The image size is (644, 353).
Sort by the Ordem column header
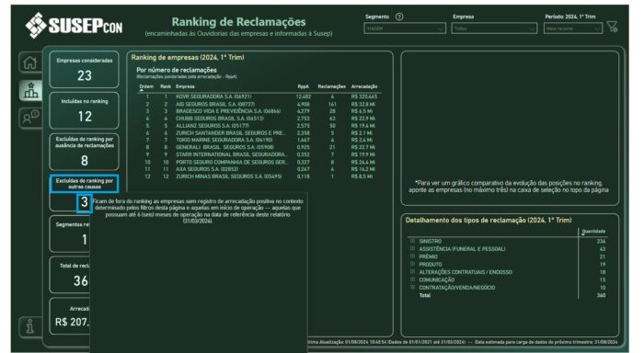[x=146, y=86]
